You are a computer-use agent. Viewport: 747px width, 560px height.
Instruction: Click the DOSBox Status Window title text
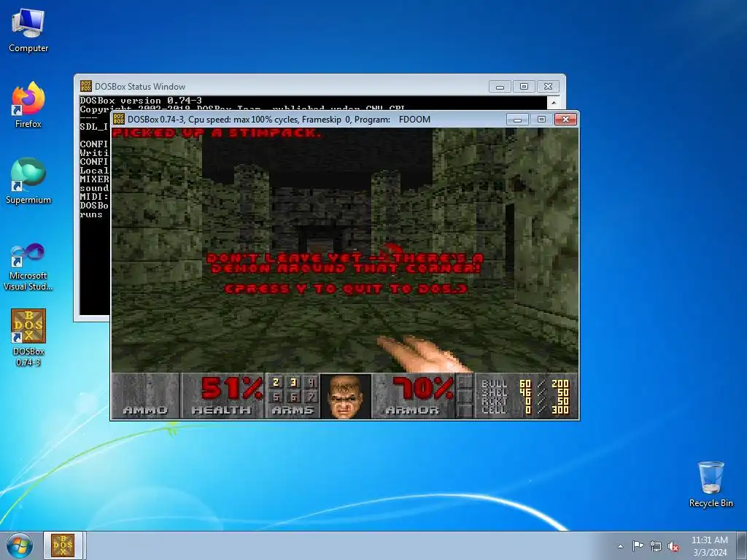140,87
